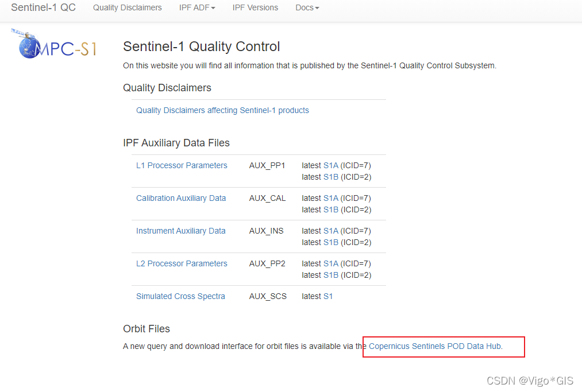
Task: Open the IPF Versions nav item
Action: (x=255, y=7)
